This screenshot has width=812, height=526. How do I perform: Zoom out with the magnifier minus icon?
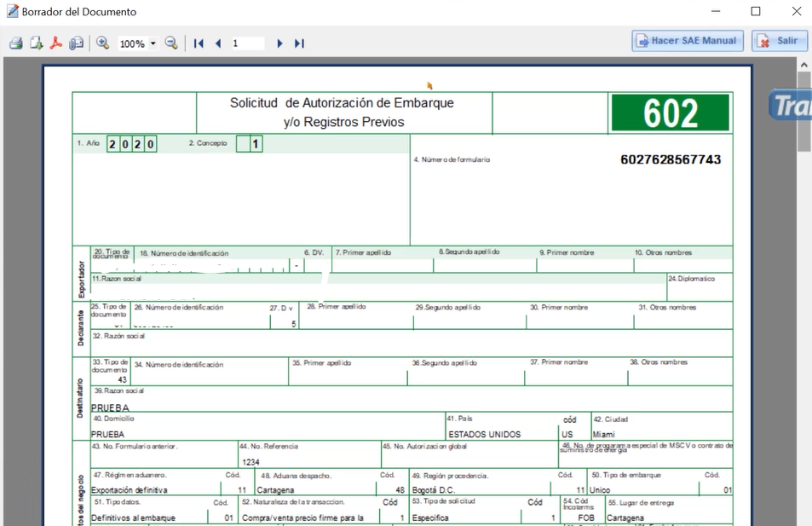pos(171,43)
